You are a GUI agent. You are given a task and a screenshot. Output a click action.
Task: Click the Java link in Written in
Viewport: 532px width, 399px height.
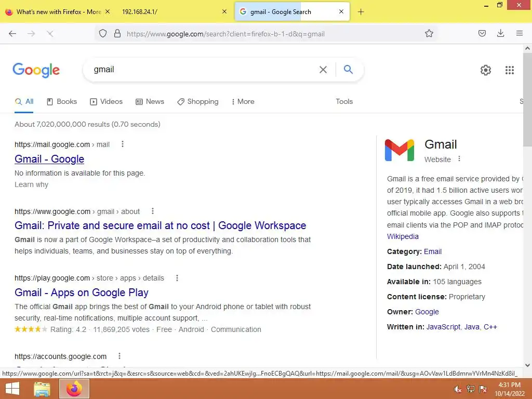[472, 327]
